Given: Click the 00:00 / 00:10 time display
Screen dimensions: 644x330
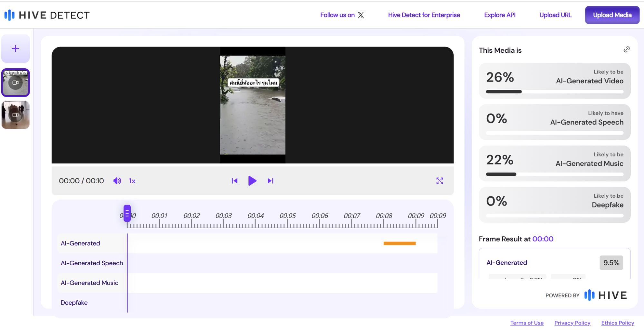Looking at the screenshot, I should tap(81, 181).
